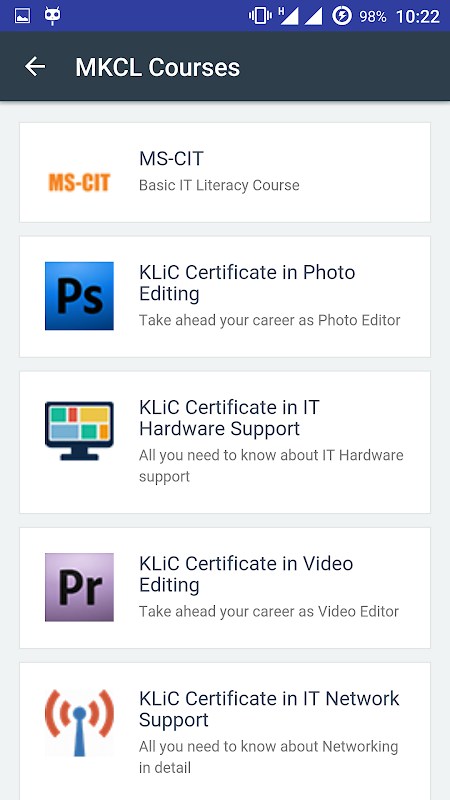450x800 pixels.
Task: Select 'All you need to know about Networking' text
Action: click(x=268, y=746)
